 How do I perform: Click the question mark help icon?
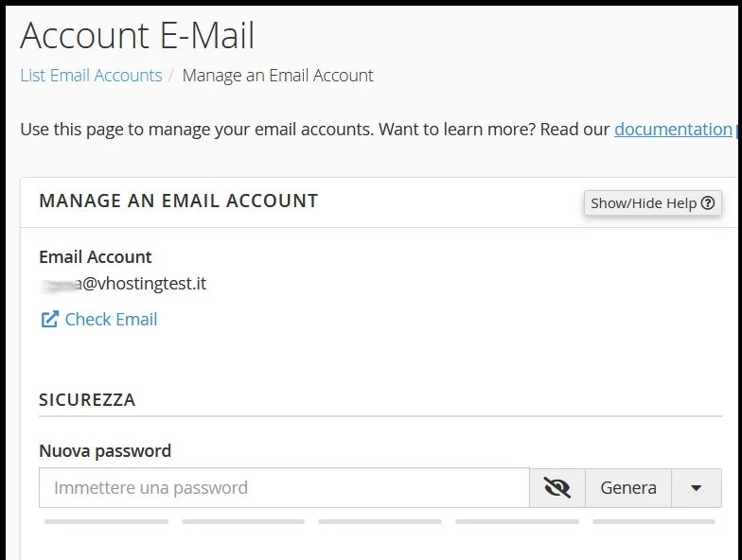[x=707, y=202]
